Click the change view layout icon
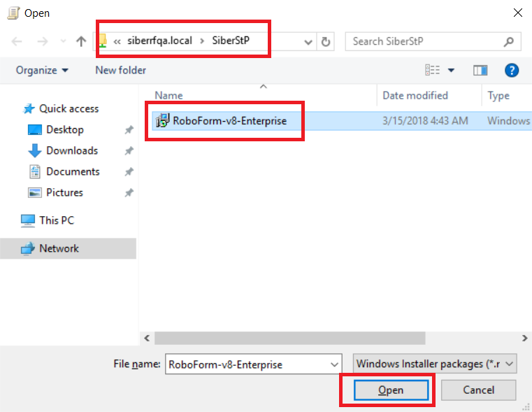The height and width of the screenshot is (412, 532). click(x=433, y=70)
